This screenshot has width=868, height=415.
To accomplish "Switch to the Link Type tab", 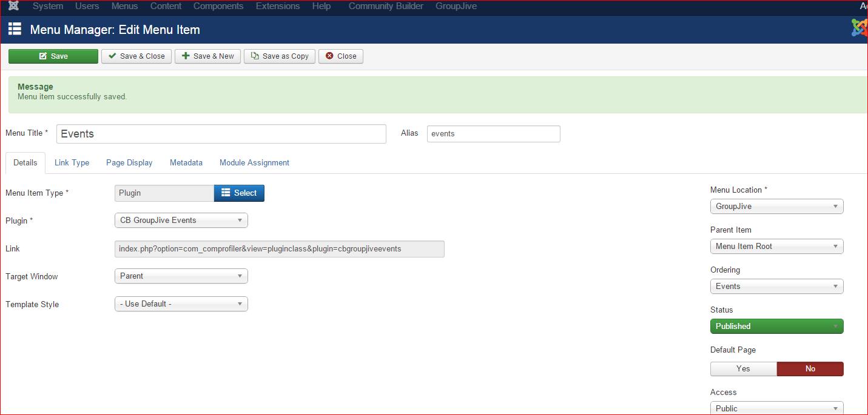I will [x=72, y=163].
